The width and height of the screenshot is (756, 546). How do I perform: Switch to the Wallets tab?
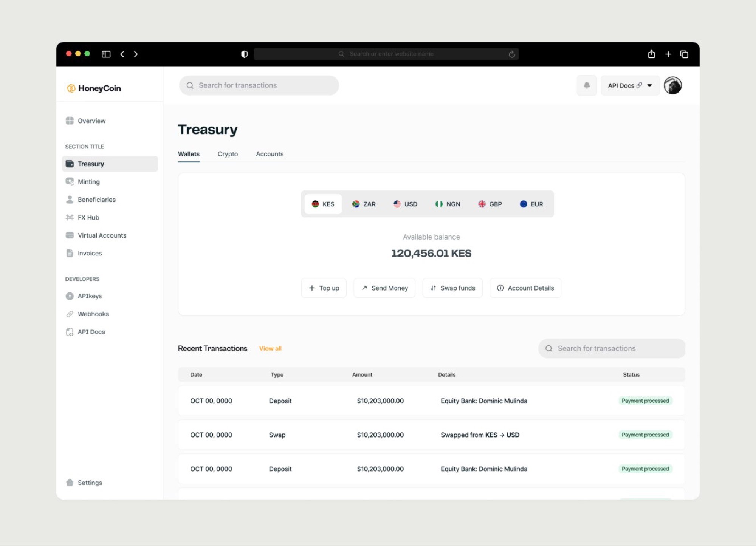(189, 154)
